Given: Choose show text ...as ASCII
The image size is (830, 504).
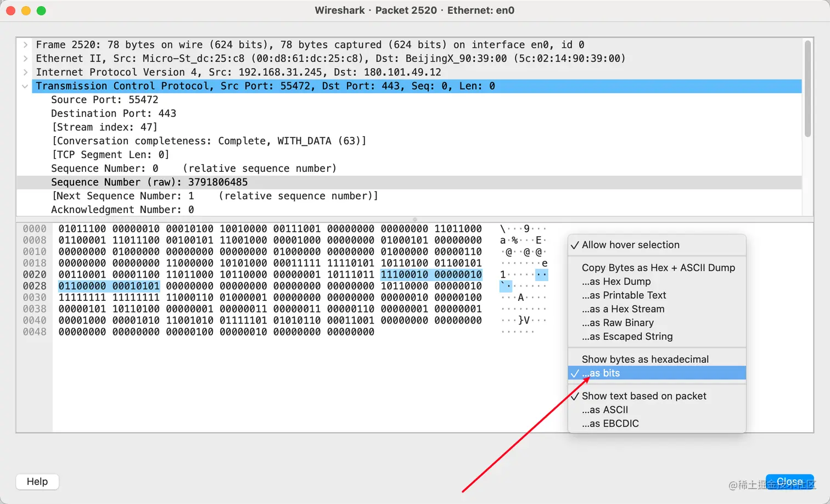Looking at the screenshot, I should (x=657, y=410).
